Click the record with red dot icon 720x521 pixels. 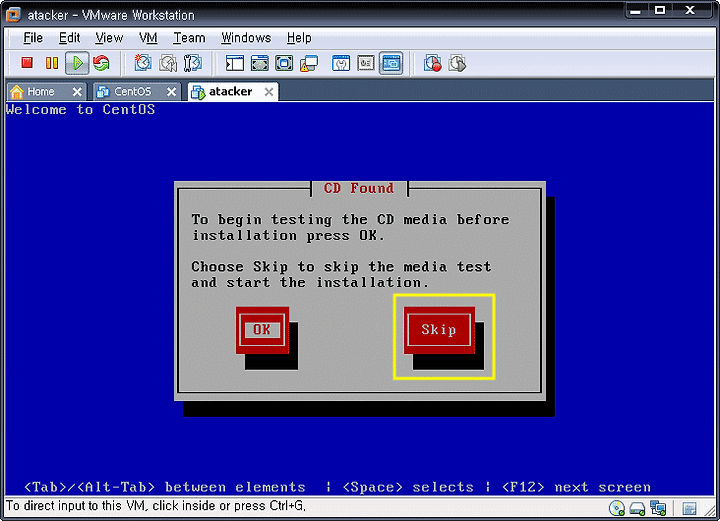pyautogui.click(x=433, y=63)
